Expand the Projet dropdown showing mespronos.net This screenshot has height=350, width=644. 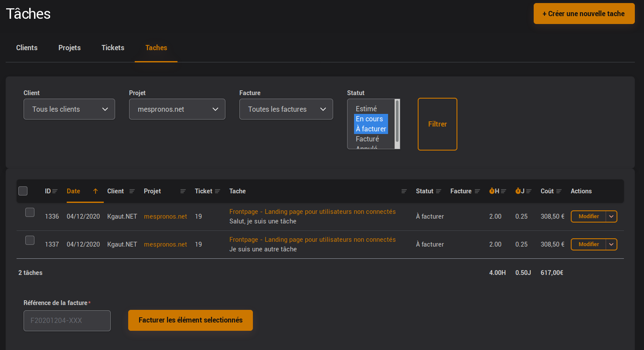177,109
